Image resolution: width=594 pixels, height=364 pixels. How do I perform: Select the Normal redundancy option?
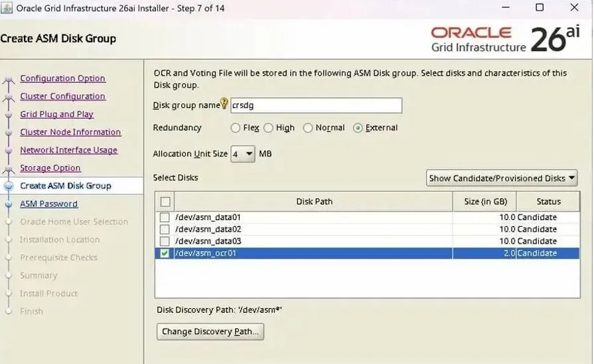307,128
